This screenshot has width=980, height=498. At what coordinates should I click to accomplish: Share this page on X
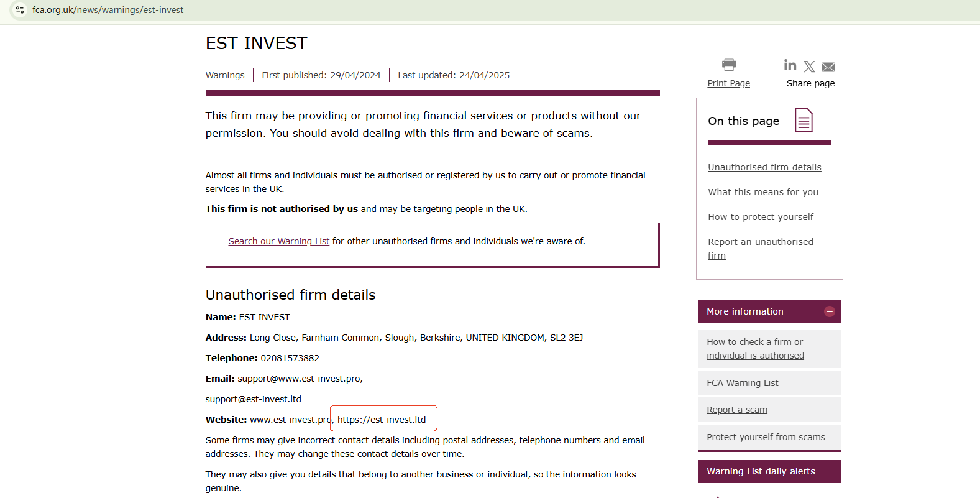pos(809,67)
